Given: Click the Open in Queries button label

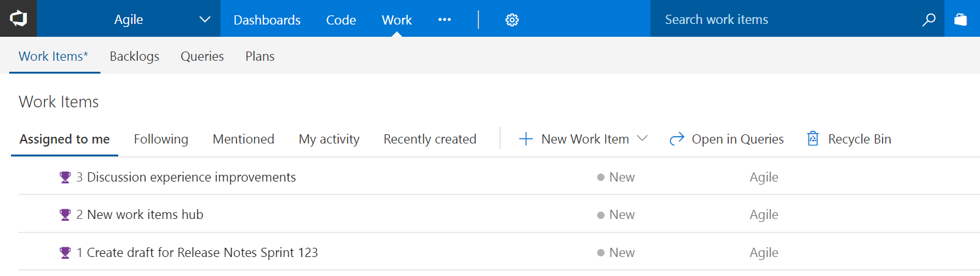Looking at the screenshot, I should coord(737,139).
